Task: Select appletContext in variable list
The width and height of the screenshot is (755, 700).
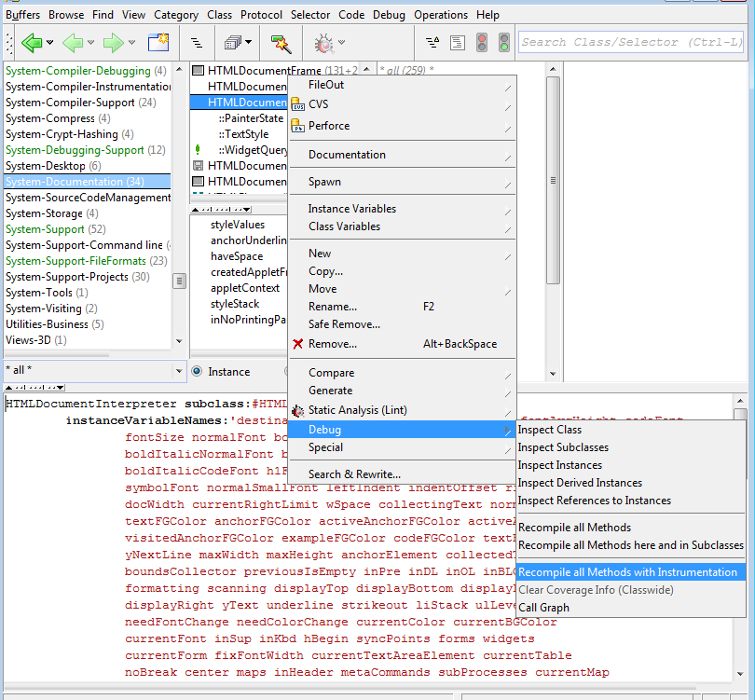Action: click(245, 288)
